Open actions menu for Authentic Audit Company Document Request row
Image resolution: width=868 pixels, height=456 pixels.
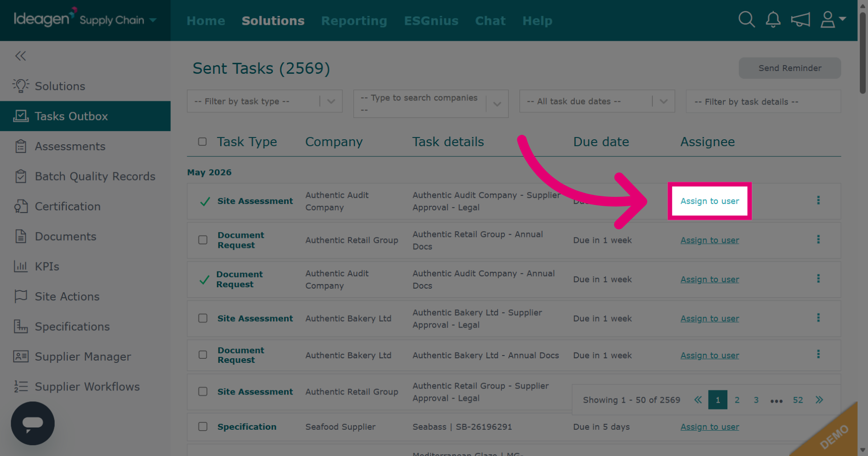click(x=818, y=279)
